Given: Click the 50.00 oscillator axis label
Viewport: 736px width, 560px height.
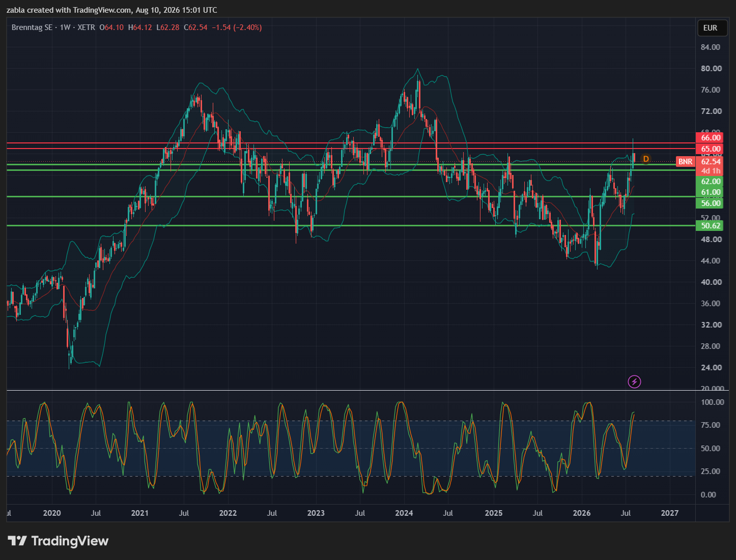Looking at the screenshot, I should 711,449.
